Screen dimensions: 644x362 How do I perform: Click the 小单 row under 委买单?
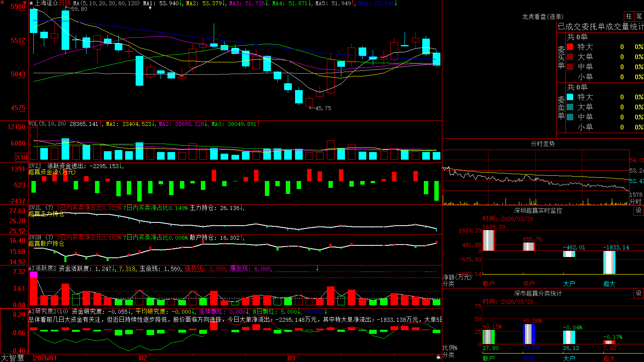coord(605,77)
